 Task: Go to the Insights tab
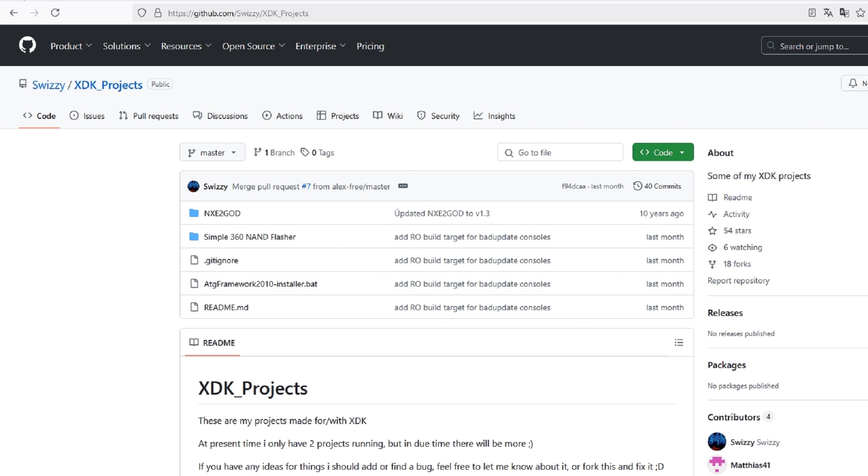click(494, 116)
